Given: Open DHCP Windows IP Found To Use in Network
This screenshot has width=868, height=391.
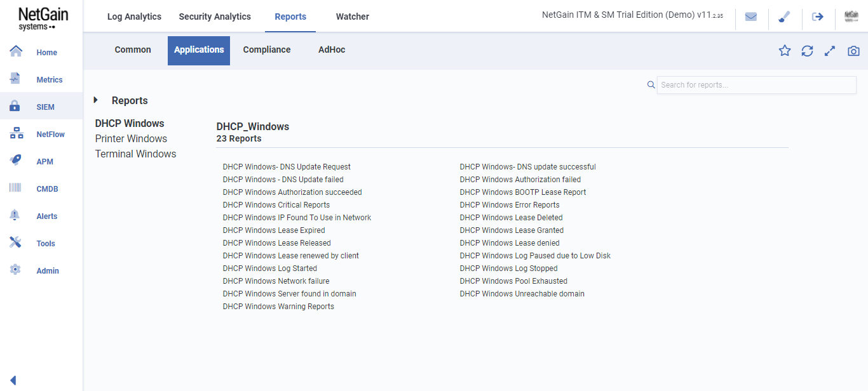Looking at the screenshot, I should pos(297,217).
